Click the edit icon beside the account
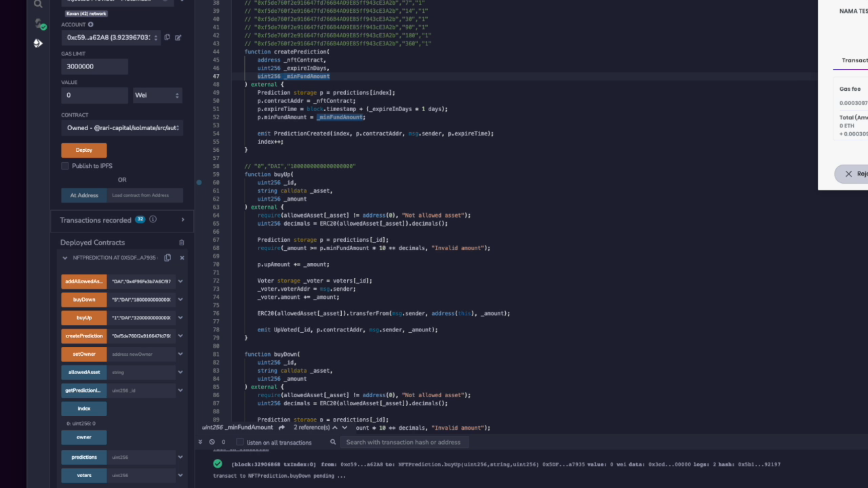Screen dimensions: 868x488 tap(178, 37)
